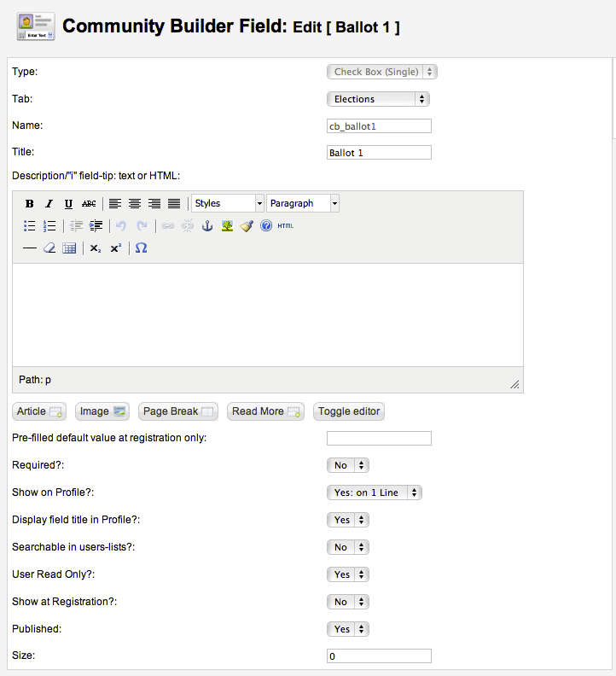616x676 pixels.
Task: Change the Required? selector from No
Action: (348, 465)
